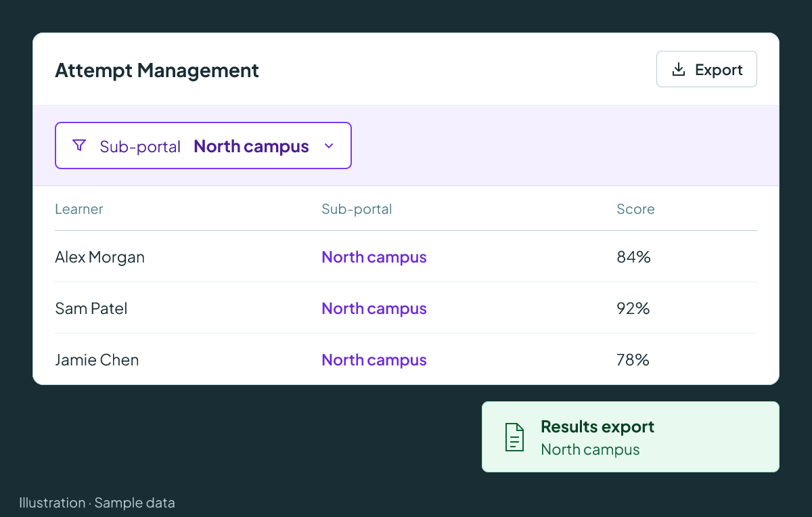
Task: Click the 84% score value
Action: (633, 257)
